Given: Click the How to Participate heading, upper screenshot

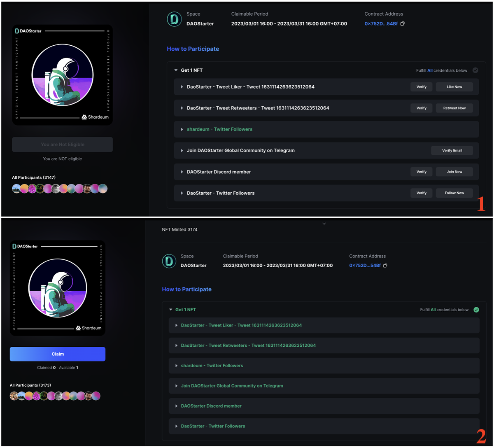Looking at the screenshot, I should tap(193, 49).
